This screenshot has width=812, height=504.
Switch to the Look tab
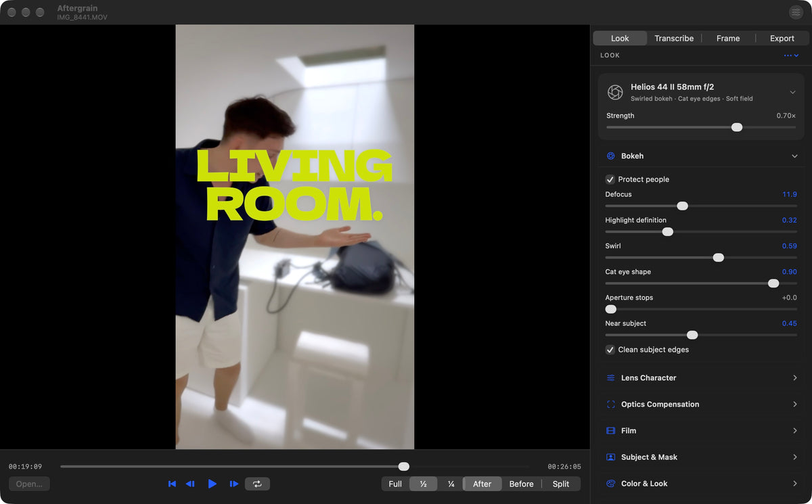tap(620, 39)
